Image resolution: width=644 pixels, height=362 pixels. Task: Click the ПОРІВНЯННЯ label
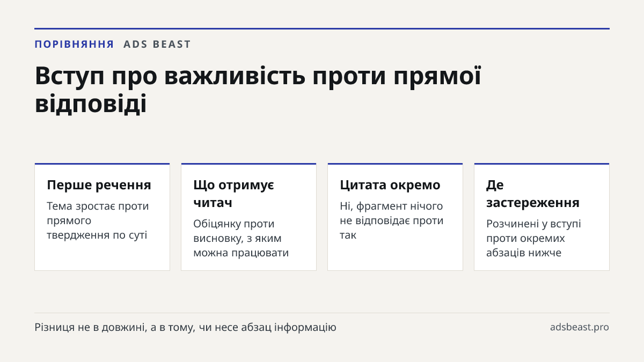pos(74,45)
